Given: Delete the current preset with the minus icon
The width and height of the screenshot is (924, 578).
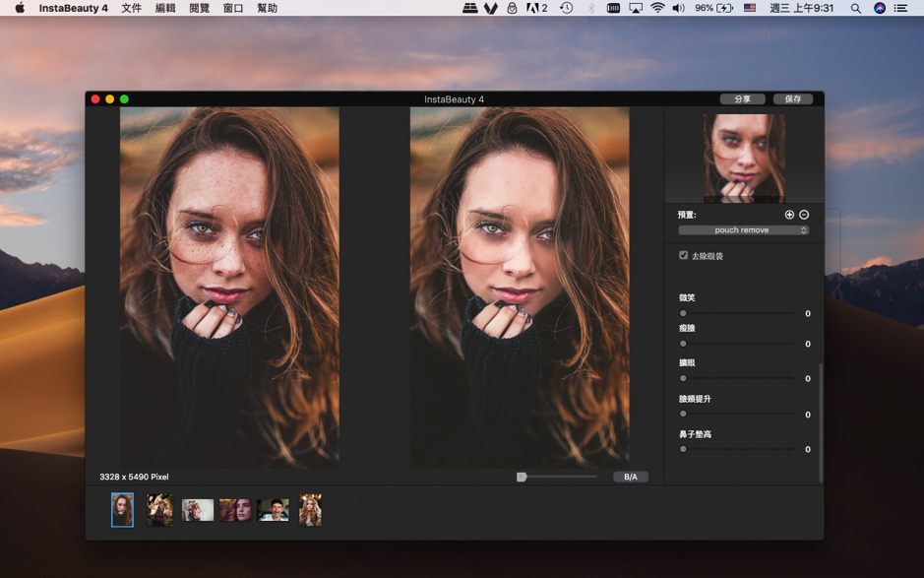Looking at the screenshot, I should 804,214.
